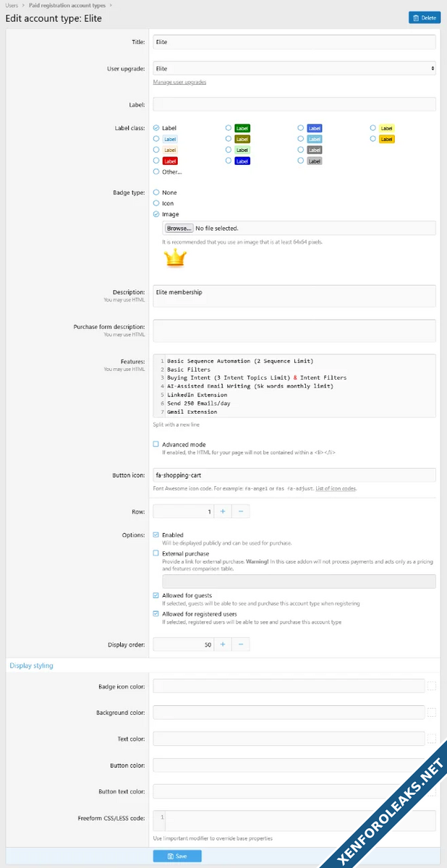The image size is (447, 868).
Task: Open the Badge icon color picker swatch
Action: click(432, 686)
